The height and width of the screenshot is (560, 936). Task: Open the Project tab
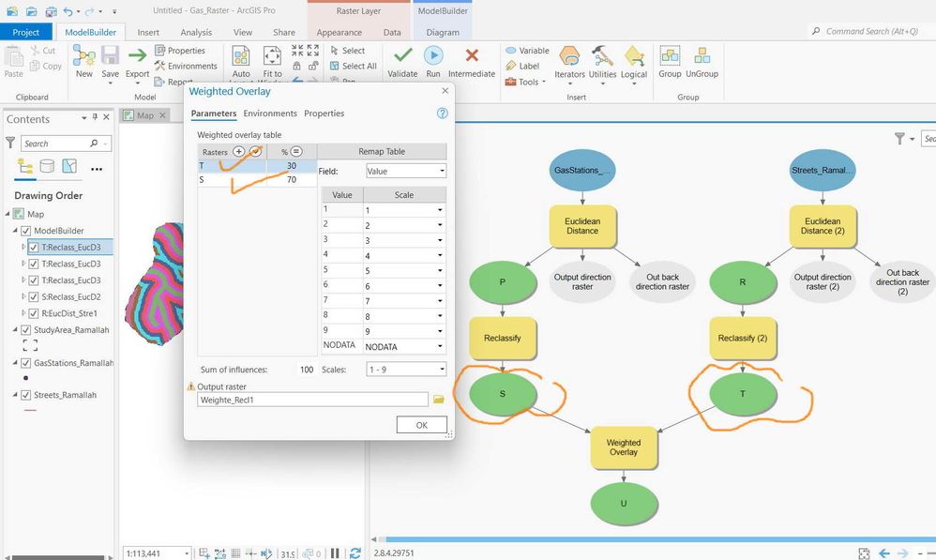click(25, 32)
